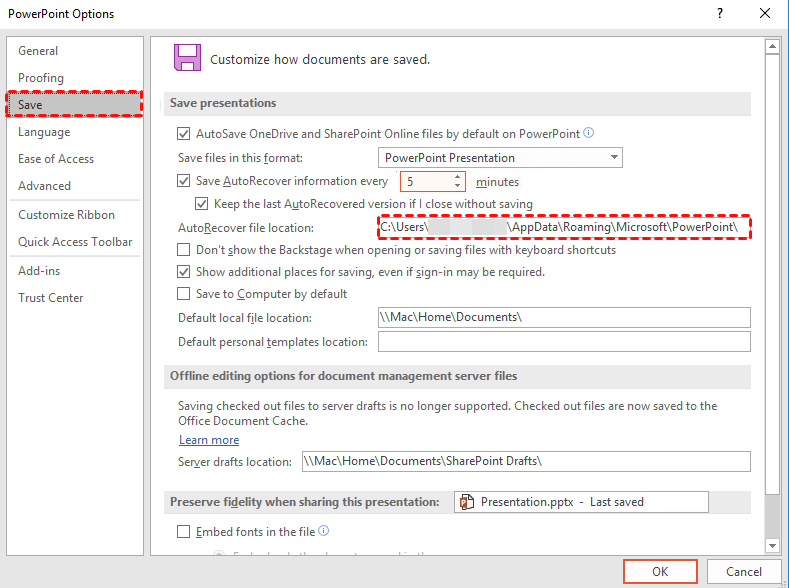Check Embed fonts in the file
Image resolution: width=789 pixels, height=588 pixels.
click(184, 532)
